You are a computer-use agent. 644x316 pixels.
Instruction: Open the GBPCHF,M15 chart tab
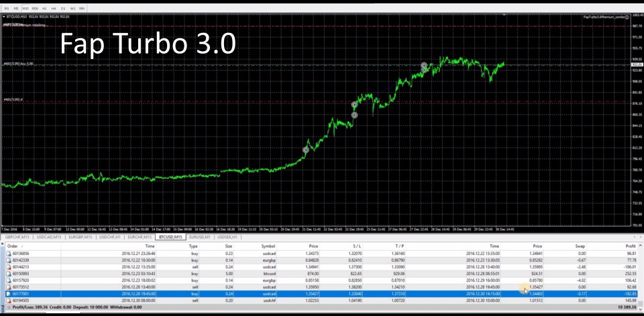tap(17, 237)
